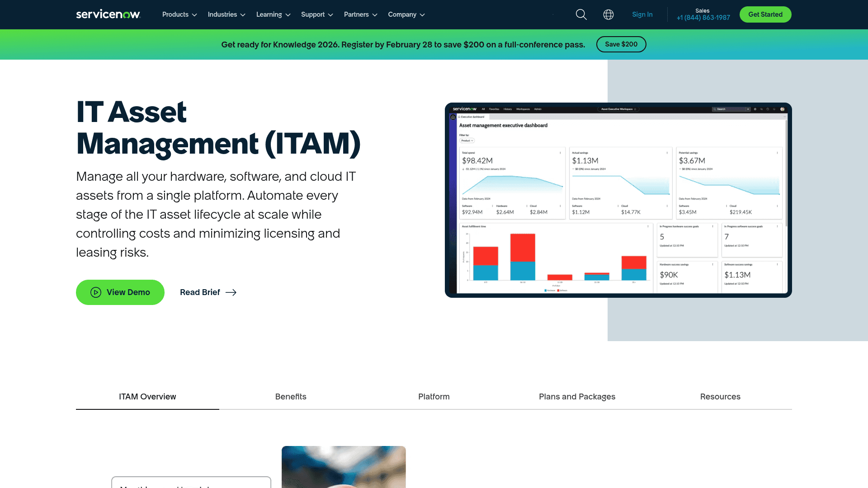The image size is (868, 488).
Task: Click the Get Started button
Action: pyautogui.click(x=765, y=14)
